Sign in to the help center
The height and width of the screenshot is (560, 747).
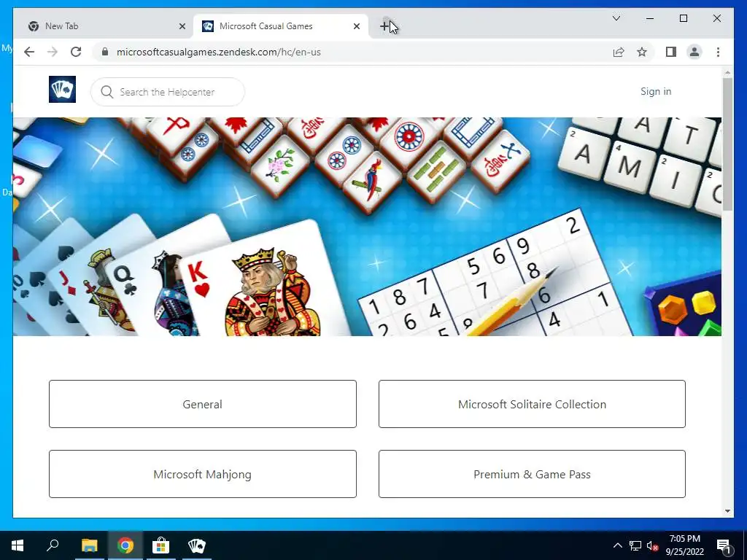pos(656,91)
